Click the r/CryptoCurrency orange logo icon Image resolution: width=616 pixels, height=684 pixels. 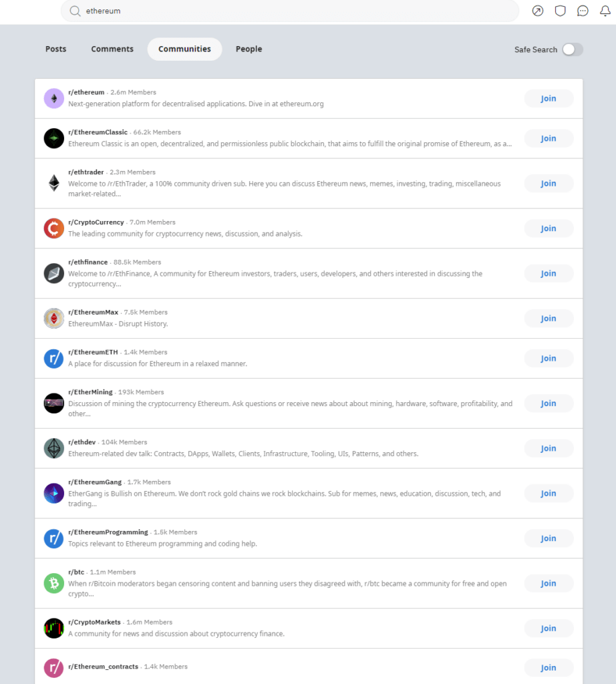coord(53,228)
